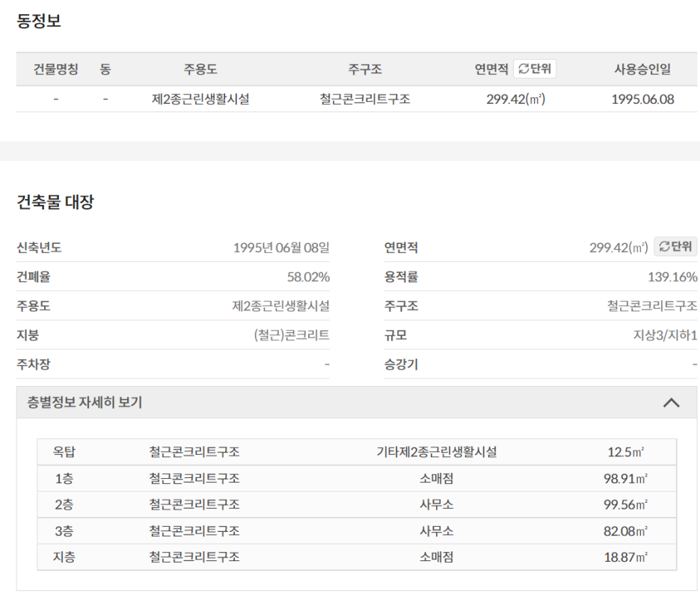Viewport: 700px width, 600px height.
Task: Click the 지상3/지하1 규모 value
Action: 665,335
